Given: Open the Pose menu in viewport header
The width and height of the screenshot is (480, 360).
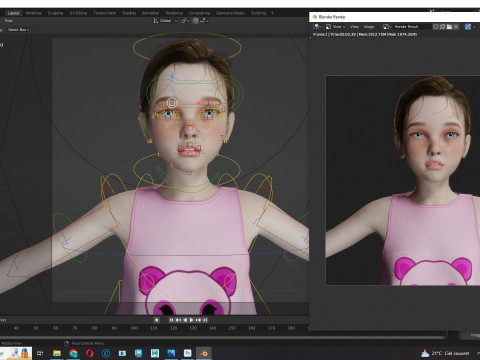Looking at the screenshot, I should (x=9, y=21).
